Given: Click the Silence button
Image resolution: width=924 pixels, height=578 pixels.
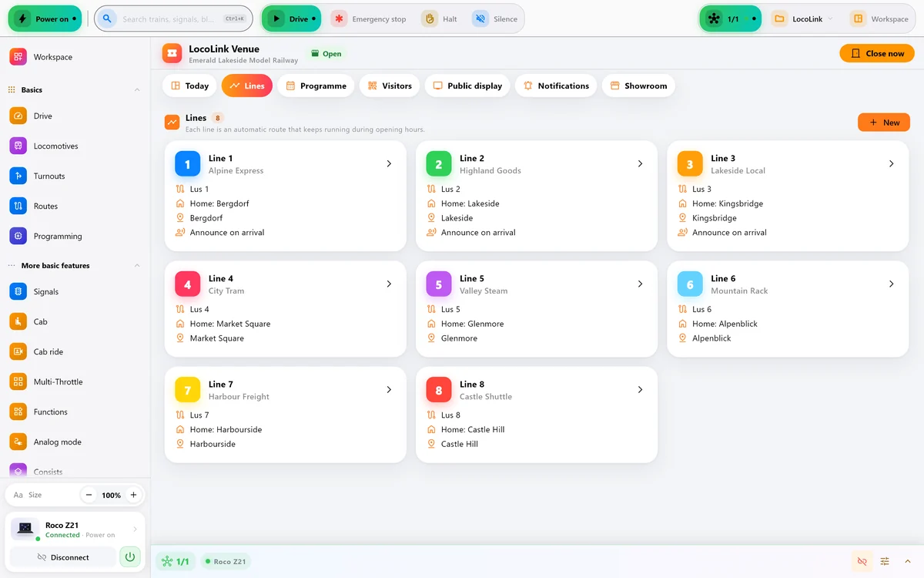Looking at the screenshot, I should 496,18.
